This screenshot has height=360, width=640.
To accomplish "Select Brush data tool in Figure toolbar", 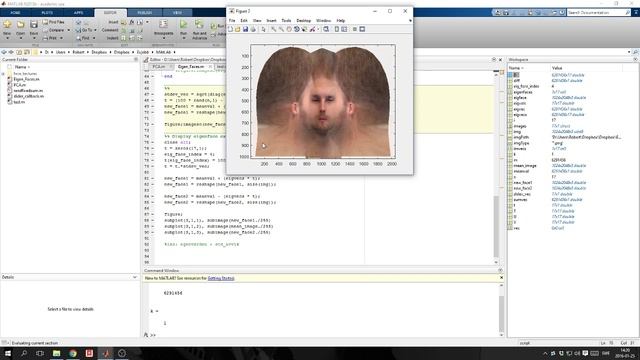I will point(312,29).
